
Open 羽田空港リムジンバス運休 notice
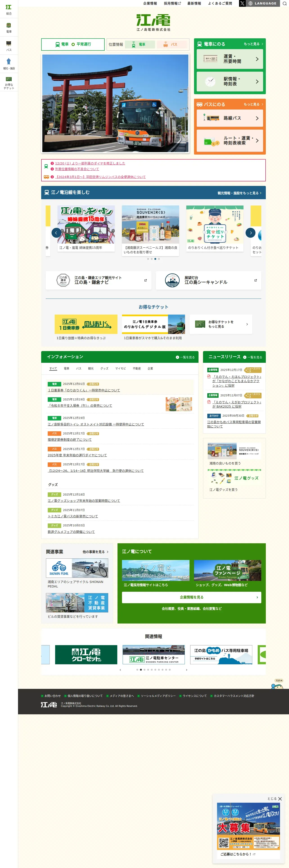click(100, 177)
